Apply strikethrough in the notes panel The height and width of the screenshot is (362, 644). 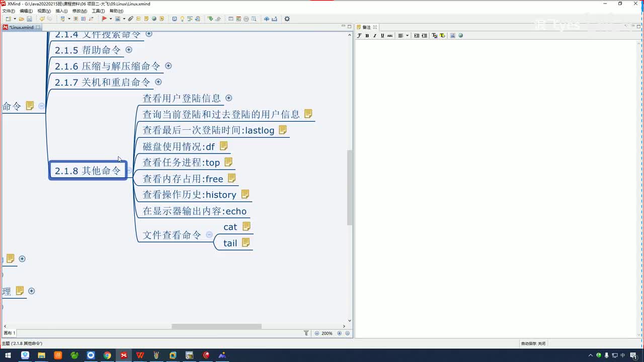390,36
